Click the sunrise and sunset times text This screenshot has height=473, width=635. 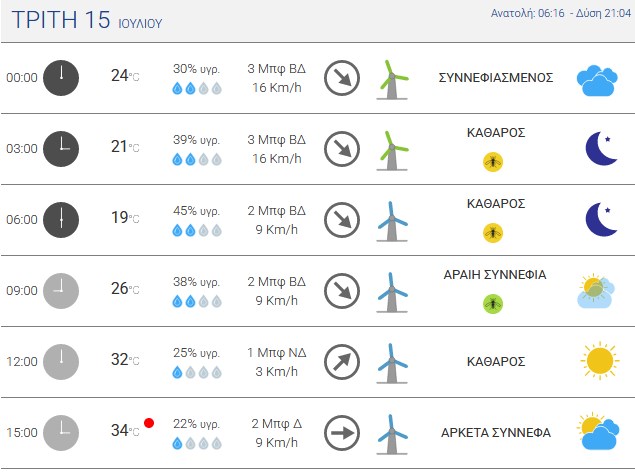coord(561,13)
